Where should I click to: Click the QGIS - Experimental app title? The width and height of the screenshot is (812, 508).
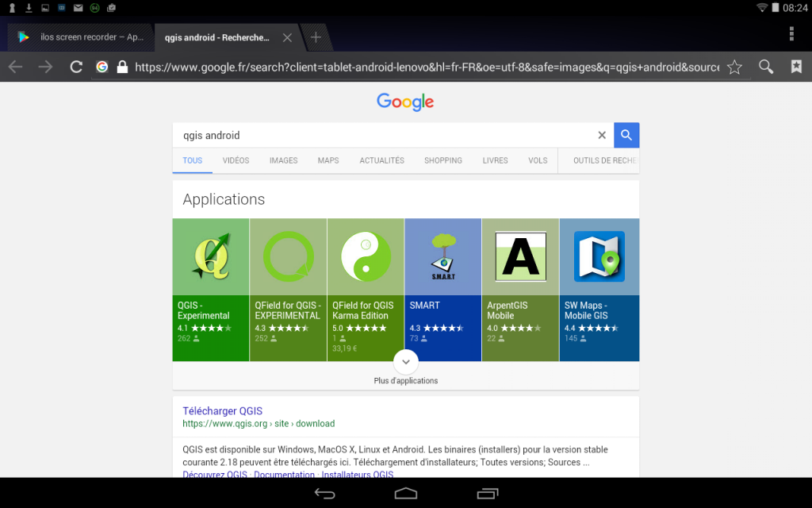204,310
